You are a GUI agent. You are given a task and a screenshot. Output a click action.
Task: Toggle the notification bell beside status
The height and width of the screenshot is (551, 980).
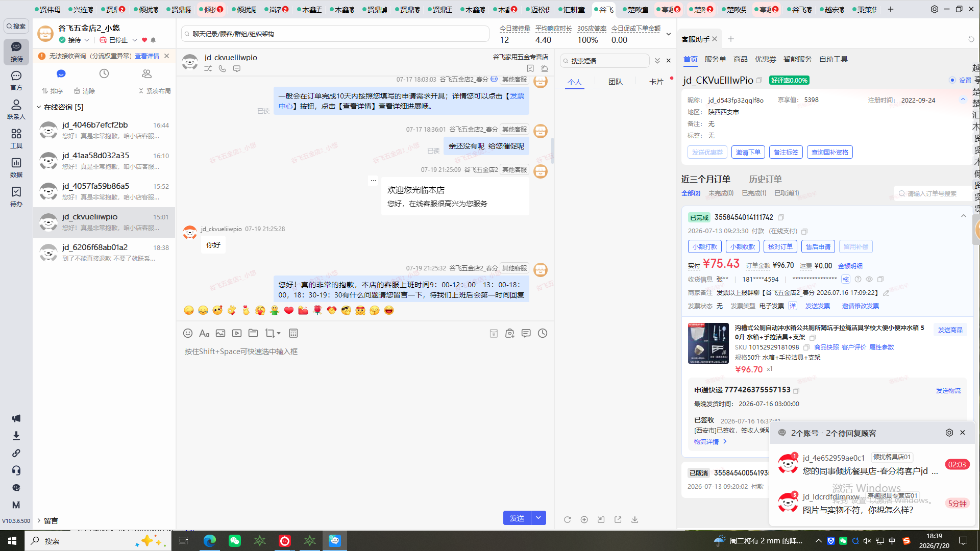pos(153,40)
